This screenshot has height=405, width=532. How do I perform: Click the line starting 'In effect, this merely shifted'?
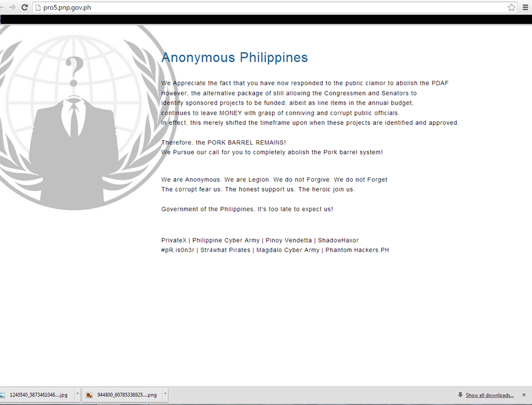(310, 123)
